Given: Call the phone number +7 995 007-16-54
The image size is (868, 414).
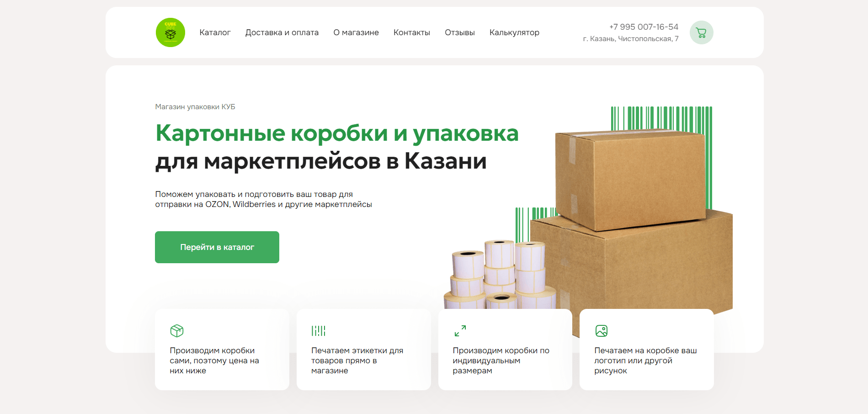Looking at the screenshot, I should [644, 27].
